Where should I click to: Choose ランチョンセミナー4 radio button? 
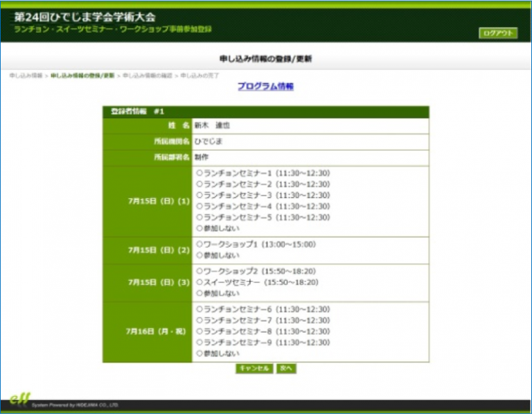point(199,206)
